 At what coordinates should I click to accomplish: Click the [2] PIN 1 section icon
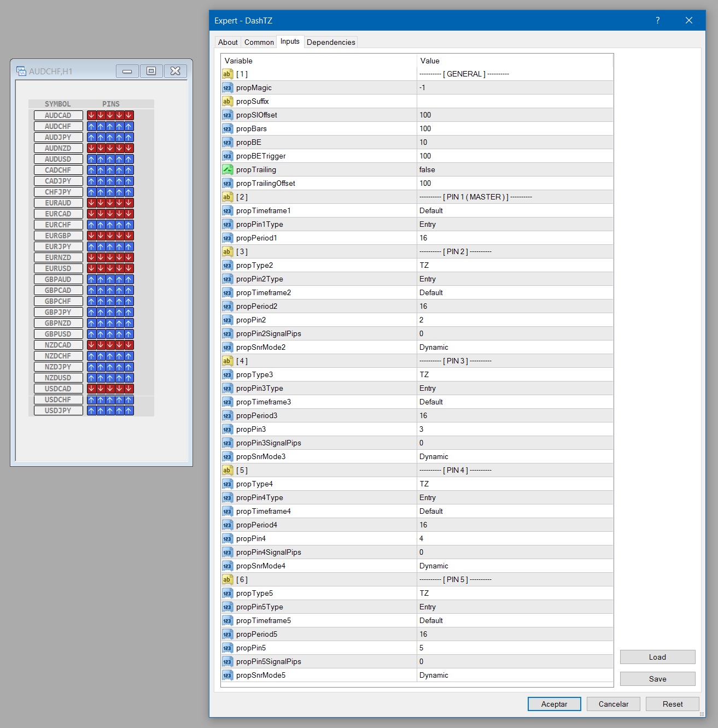(227, 197)
